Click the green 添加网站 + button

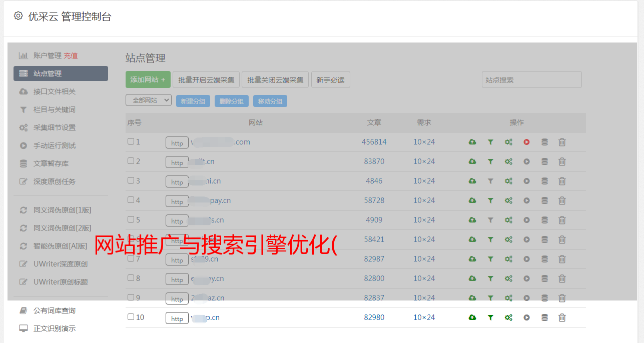click(148, 79)
